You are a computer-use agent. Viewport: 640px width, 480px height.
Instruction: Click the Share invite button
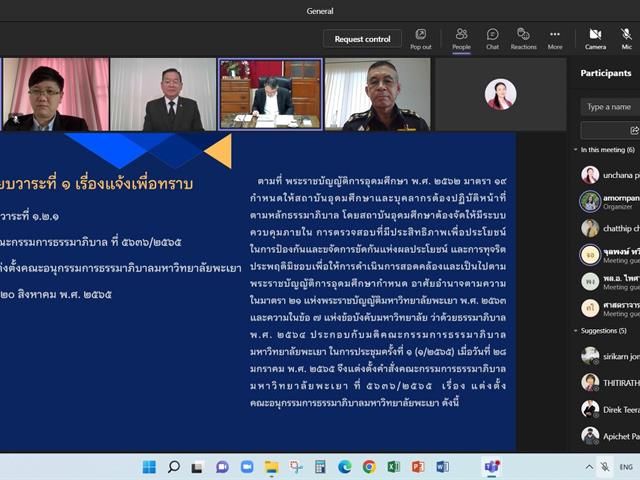coord(610,131)
